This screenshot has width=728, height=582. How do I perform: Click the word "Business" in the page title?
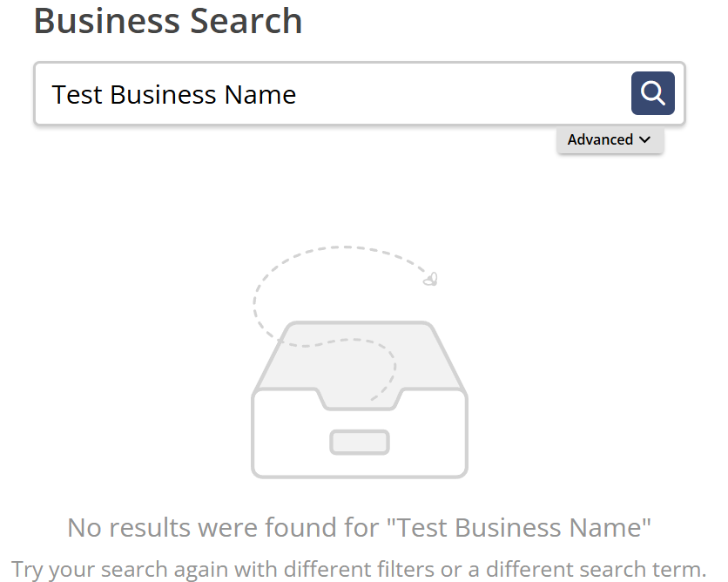[107, 21]
